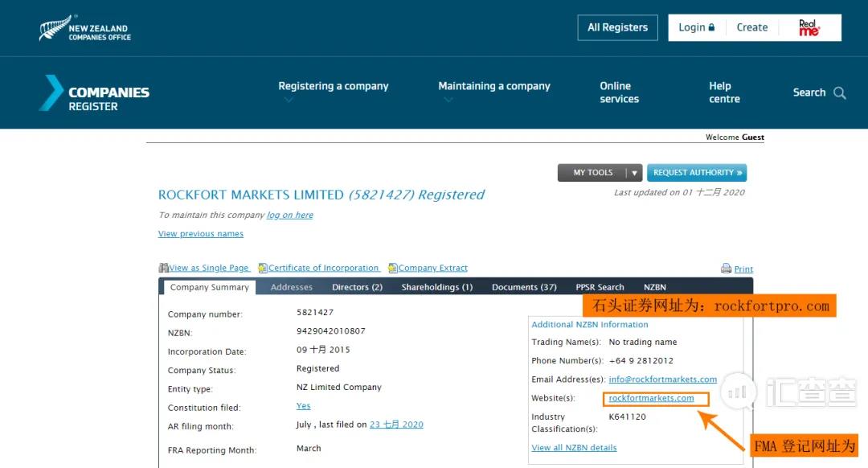Image resolution: width=868 pixels, height=468 pixels.
Task: Click the search magnifier icon
Action: 840,93
